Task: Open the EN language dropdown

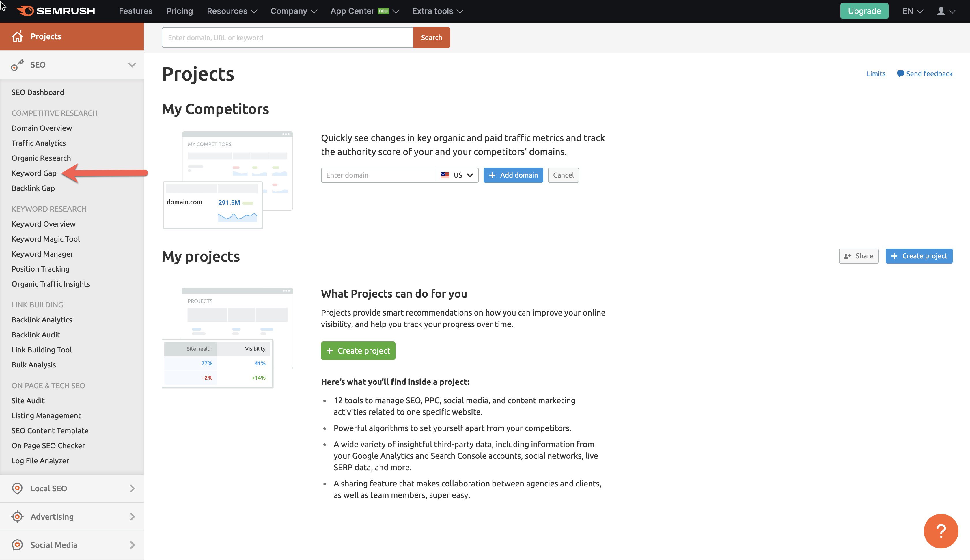Action: point(912,11)
